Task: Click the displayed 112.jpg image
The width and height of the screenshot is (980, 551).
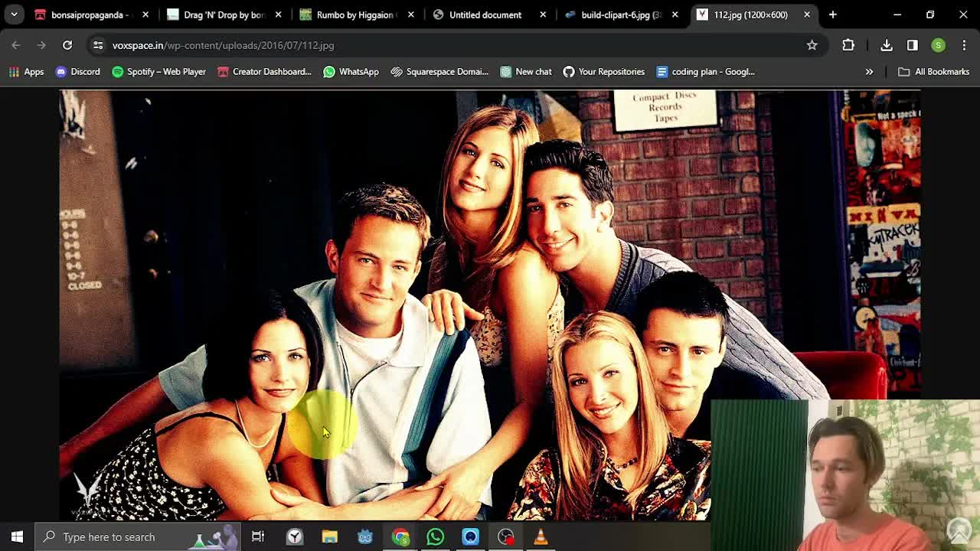Action: (x=490, y=305)
